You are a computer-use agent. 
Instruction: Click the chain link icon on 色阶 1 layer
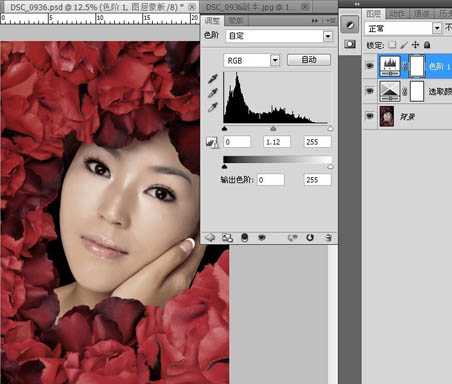[x=405, y=66]
